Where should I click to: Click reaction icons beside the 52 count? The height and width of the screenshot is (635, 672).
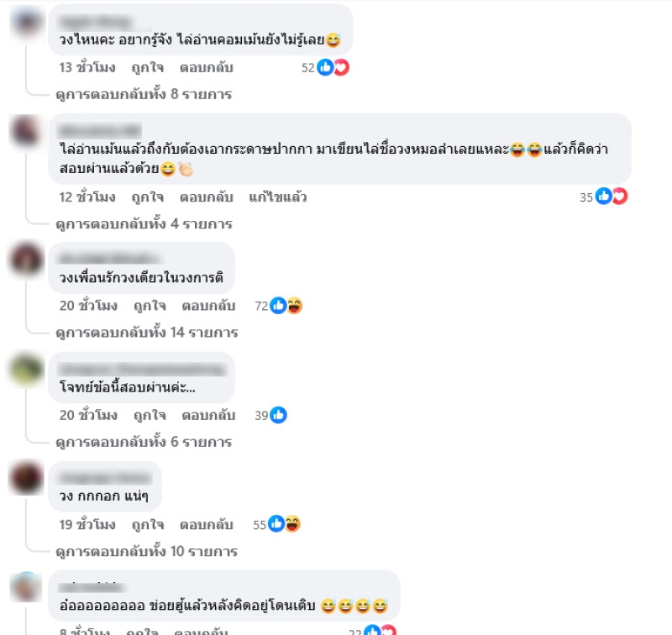(x=333, y=68)
